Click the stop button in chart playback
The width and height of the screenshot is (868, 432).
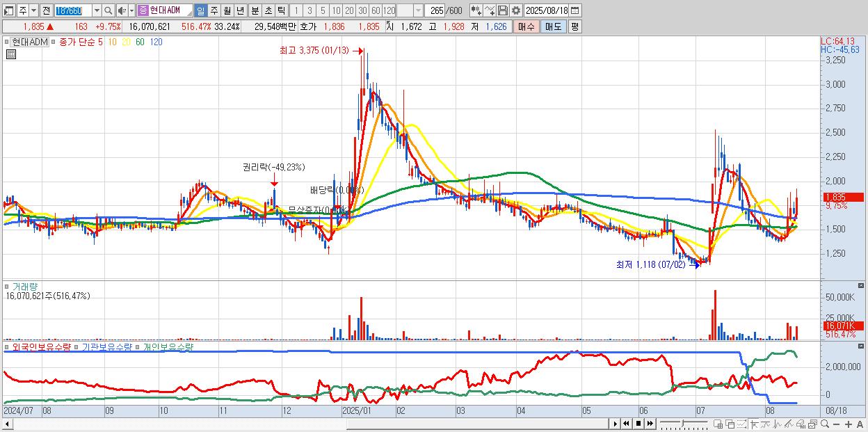tap(638, 423)
